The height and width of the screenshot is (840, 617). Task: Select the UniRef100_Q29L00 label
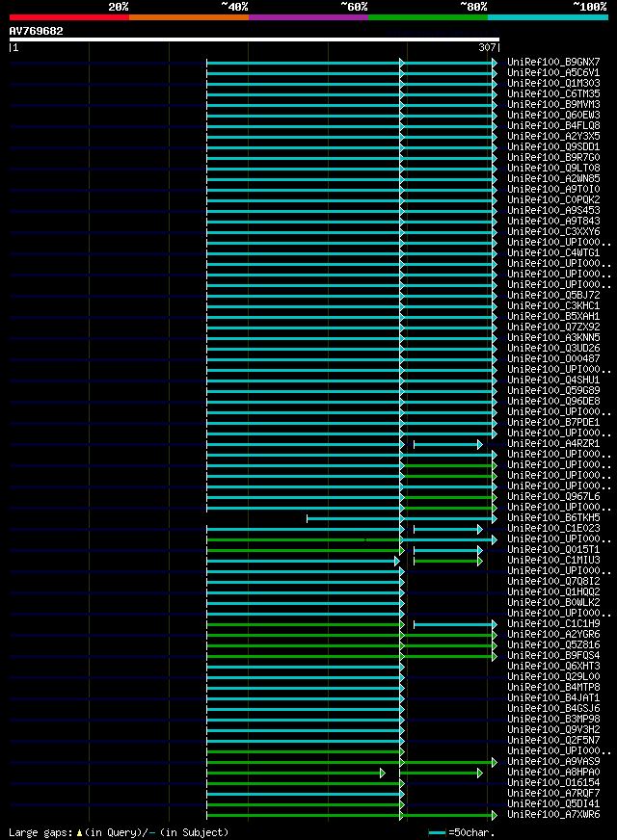(553, 677)
